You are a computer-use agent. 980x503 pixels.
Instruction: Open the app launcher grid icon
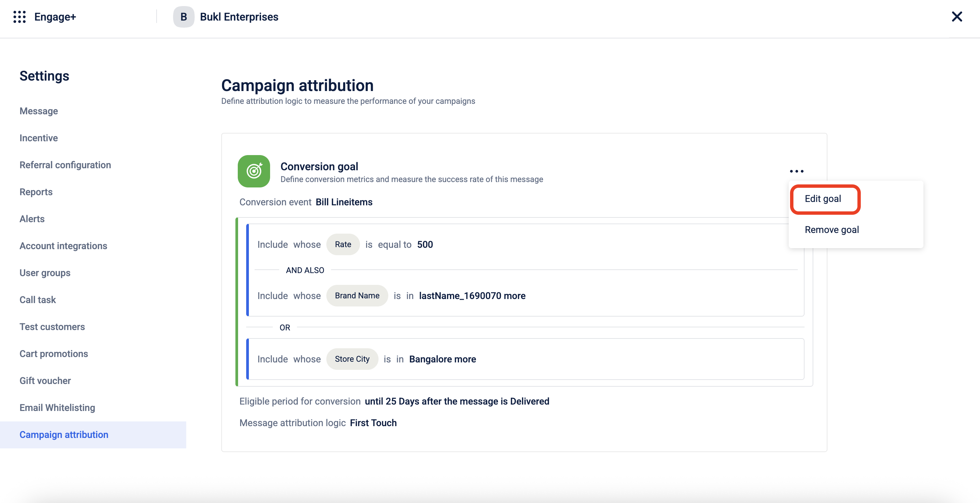(20, 17)
